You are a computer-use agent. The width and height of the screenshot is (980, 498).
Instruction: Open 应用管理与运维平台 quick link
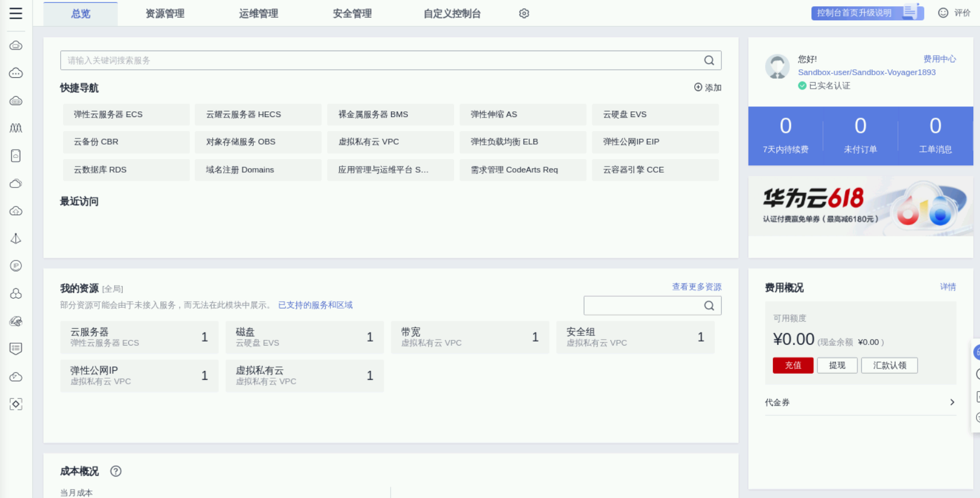click(x=390, y=170)
